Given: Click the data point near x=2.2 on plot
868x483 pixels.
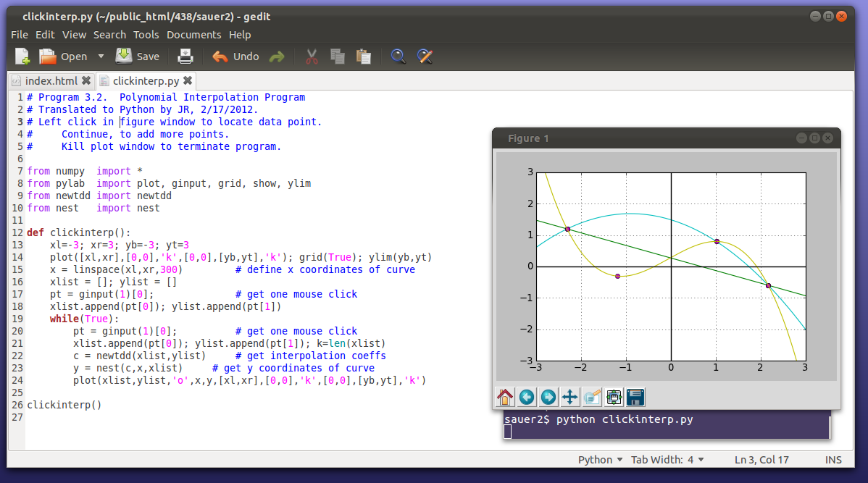Looking at the screenshot, I should pyautogui.click(x=768, y=285).
